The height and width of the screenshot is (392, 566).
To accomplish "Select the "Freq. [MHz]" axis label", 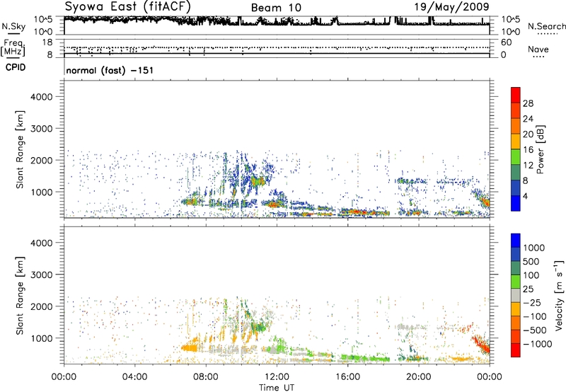I will 13,47.
